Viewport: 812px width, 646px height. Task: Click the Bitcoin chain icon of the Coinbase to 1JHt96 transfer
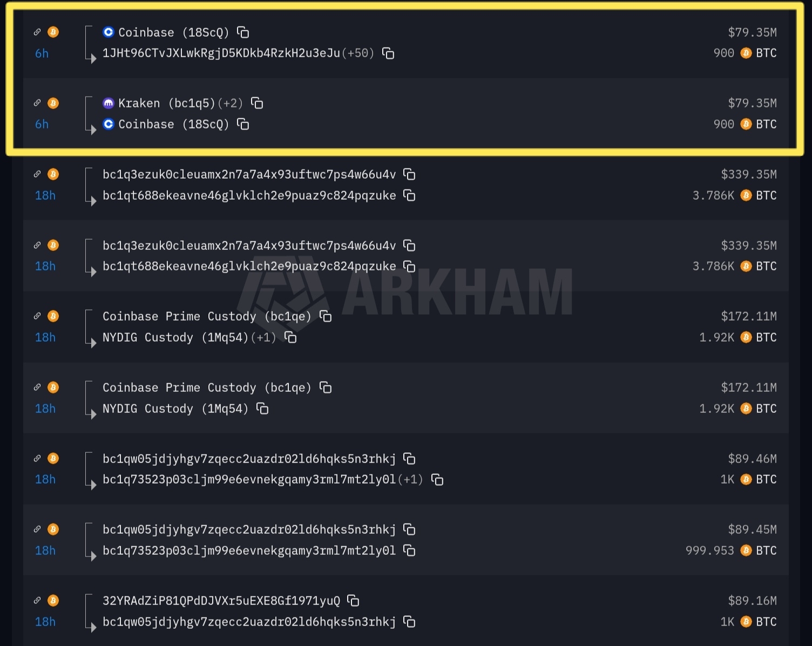click(x=53, y=32)
